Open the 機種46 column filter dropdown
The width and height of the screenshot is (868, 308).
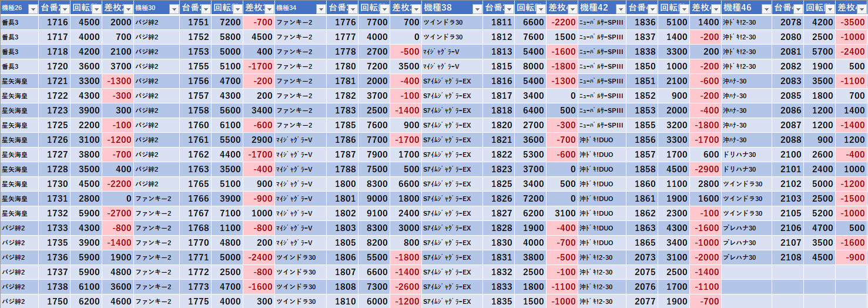click(766, 9)
